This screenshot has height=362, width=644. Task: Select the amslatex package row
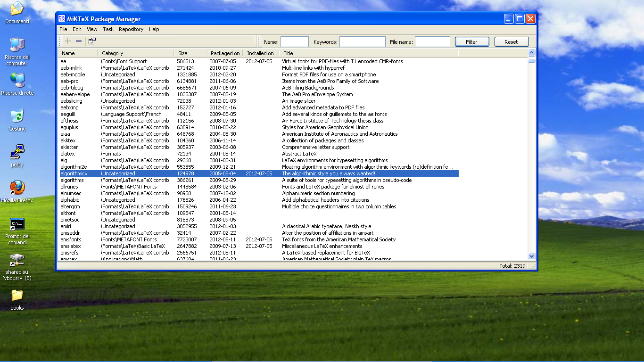[x=258, y=246]
